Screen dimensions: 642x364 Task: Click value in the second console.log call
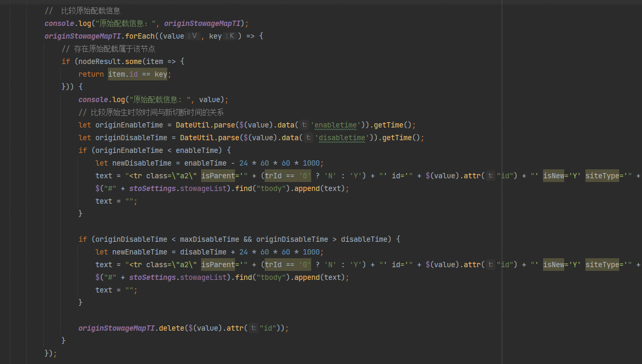click(x=210, y=99)
